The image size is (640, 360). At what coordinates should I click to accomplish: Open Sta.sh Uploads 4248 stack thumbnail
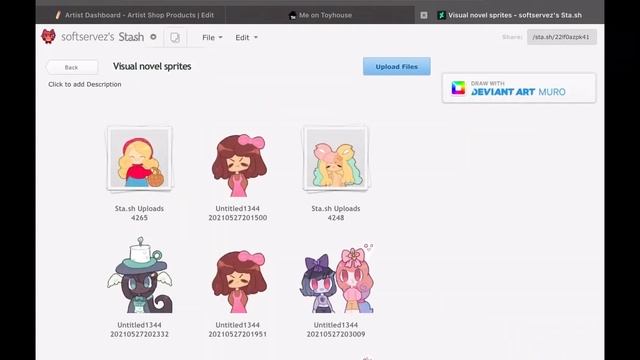(x=336, y=158)
